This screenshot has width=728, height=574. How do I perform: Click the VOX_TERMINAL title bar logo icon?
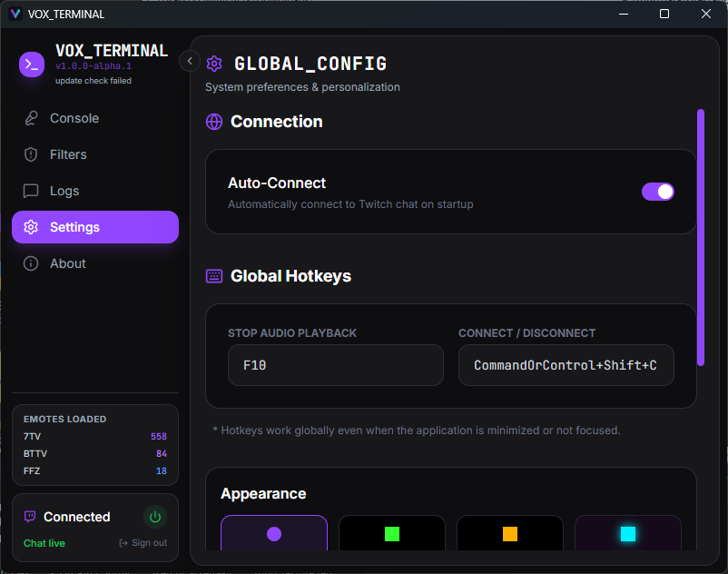coord(15,14)
